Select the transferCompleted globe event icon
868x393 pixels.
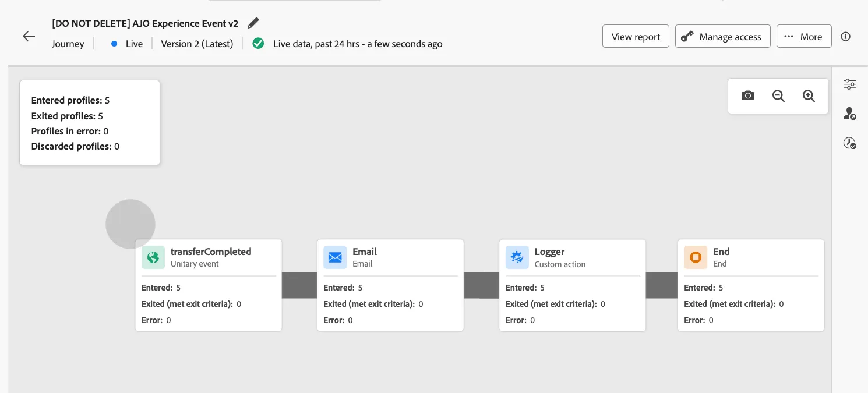click(153, 257)
